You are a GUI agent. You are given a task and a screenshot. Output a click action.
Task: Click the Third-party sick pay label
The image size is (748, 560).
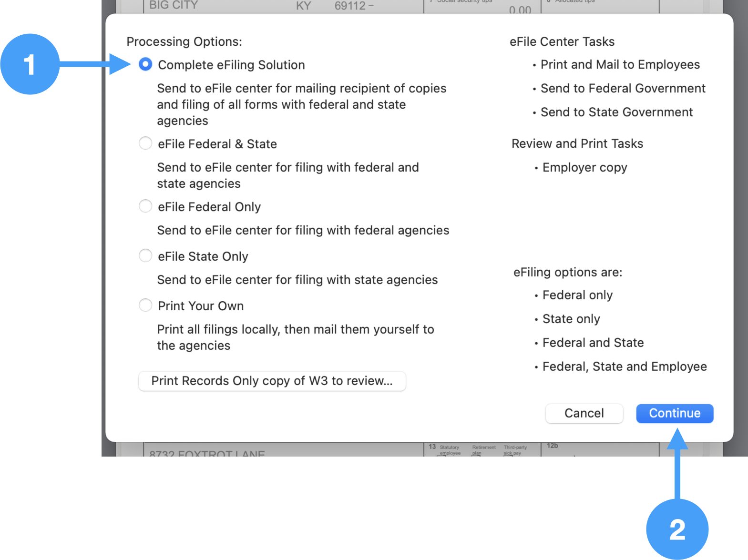515,450
